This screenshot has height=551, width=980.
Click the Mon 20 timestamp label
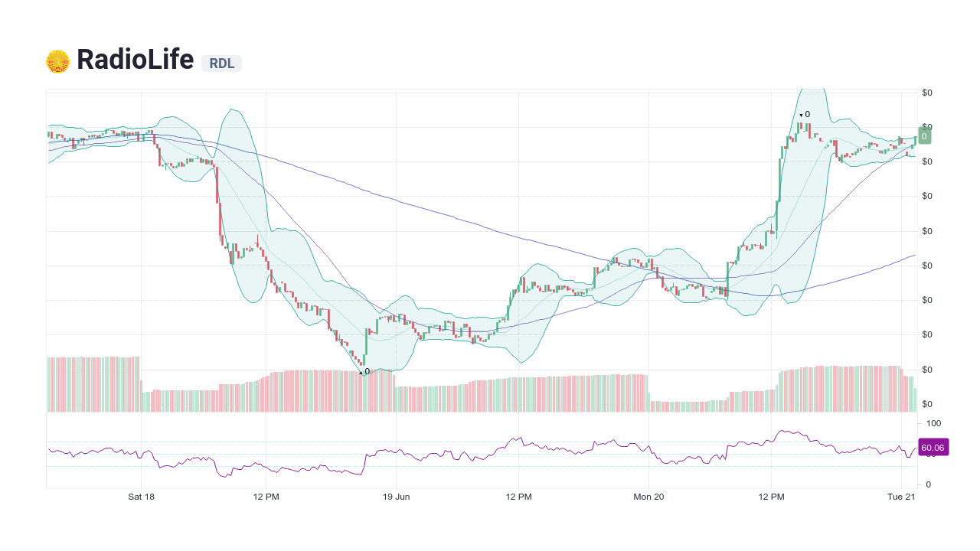[648, 497]
